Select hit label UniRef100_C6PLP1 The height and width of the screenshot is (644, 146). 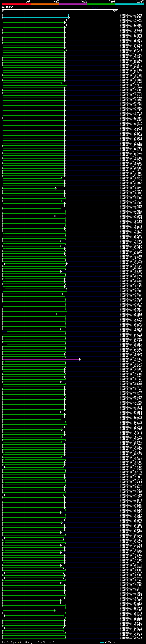coord(131,286)
